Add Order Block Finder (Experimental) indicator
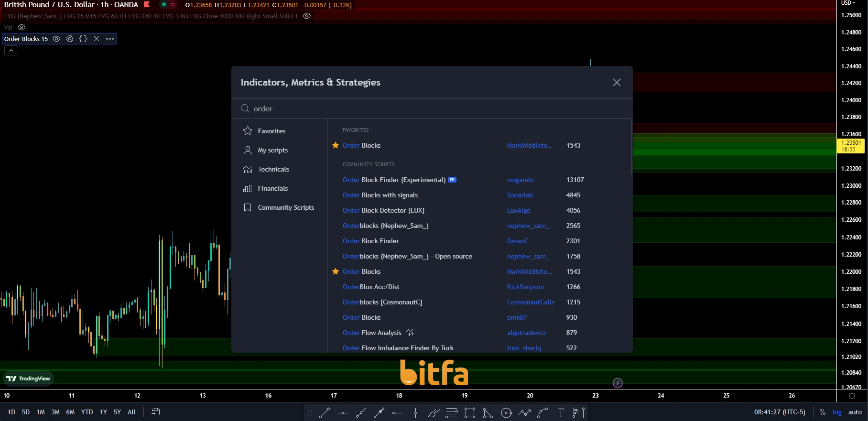The width and height of the screenshot is (868, 421). (479, 180)
